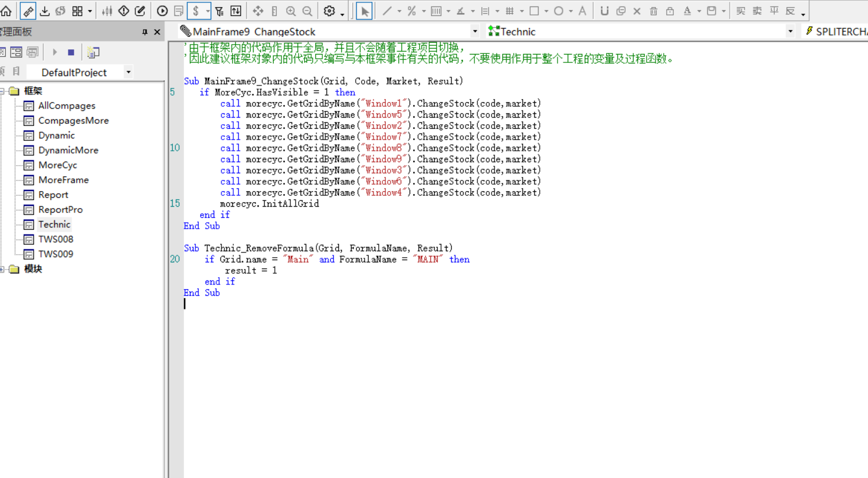The height and width of the screenshot is (478, 868).
Task: Open the Technic object dropdown
Action: (x=790, y=31)
